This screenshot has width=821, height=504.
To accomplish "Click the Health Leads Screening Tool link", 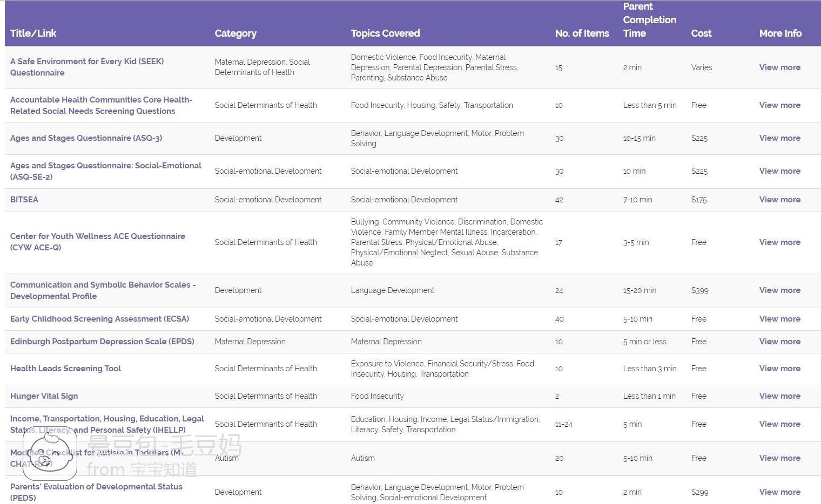I will (x=65, y=369).
